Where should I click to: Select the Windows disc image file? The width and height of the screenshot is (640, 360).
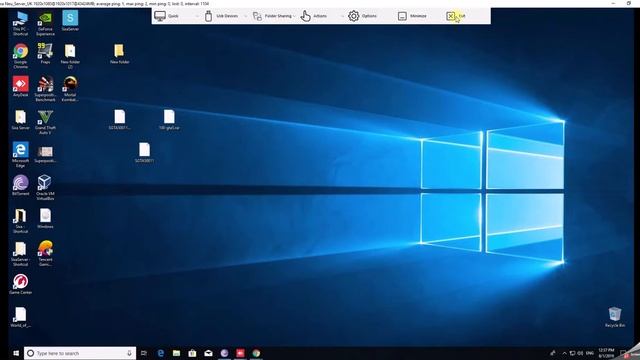coord(45,218)
